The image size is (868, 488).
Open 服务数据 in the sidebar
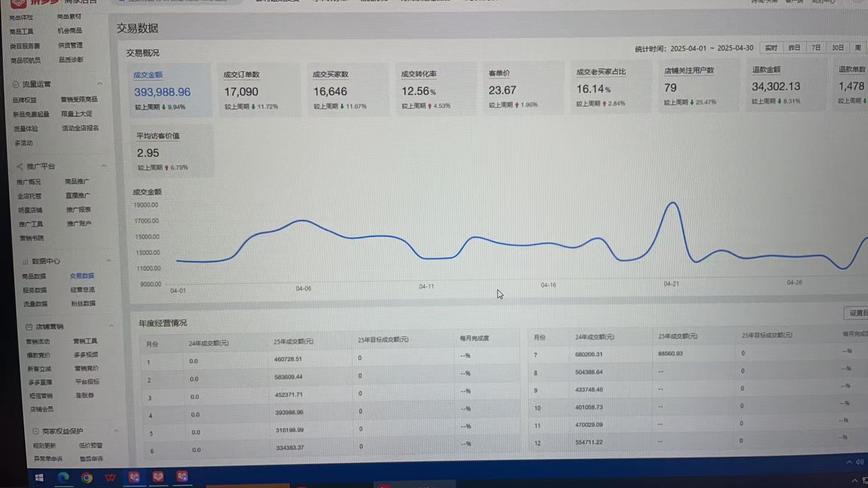pos(35,290)
